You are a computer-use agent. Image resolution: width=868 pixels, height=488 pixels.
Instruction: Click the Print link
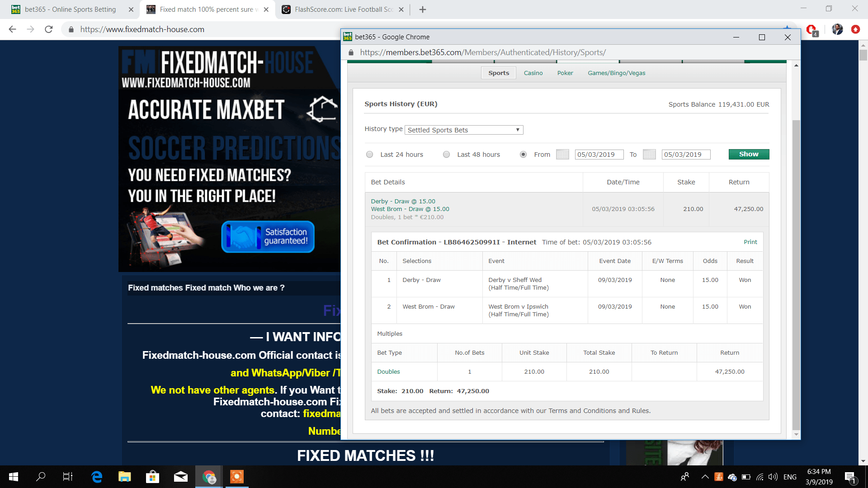[750, 242]
